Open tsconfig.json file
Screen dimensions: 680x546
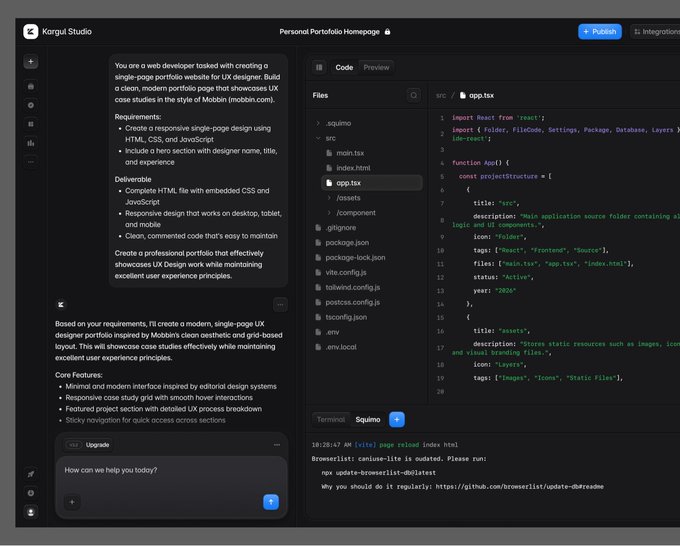342,317
